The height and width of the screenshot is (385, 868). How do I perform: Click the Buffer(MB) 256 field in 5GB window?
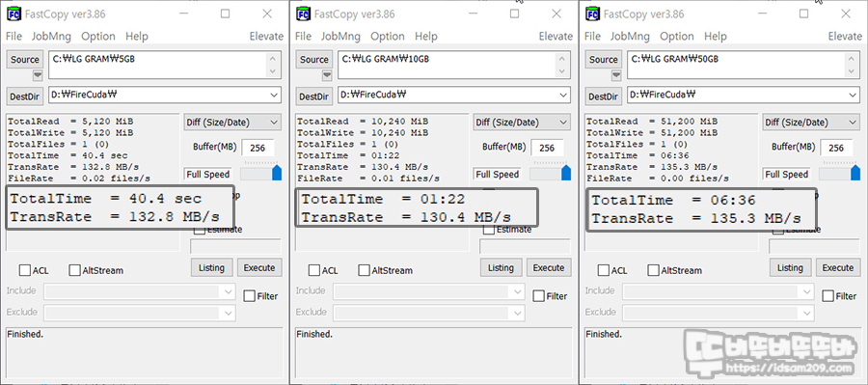point(258,148)
